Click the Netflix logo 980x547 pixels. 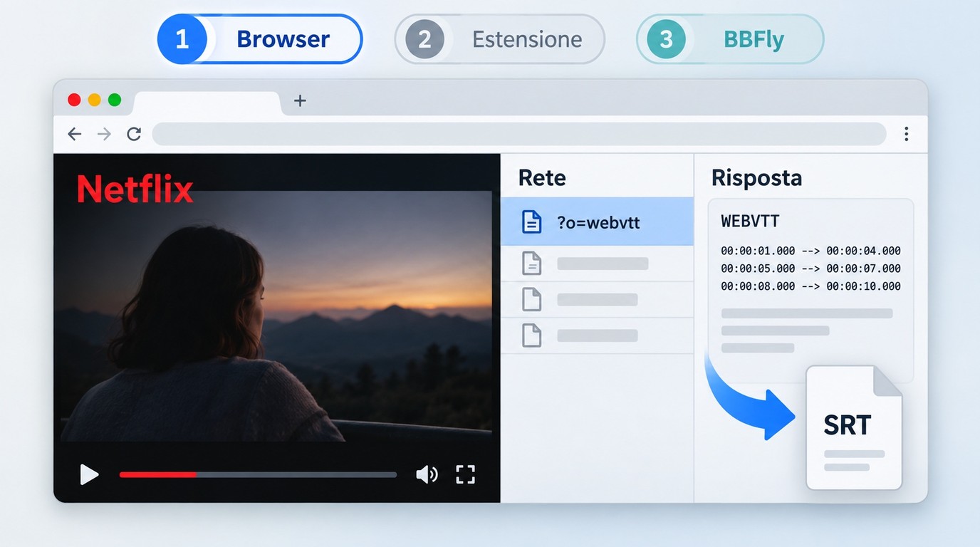[x=135, y=189]
